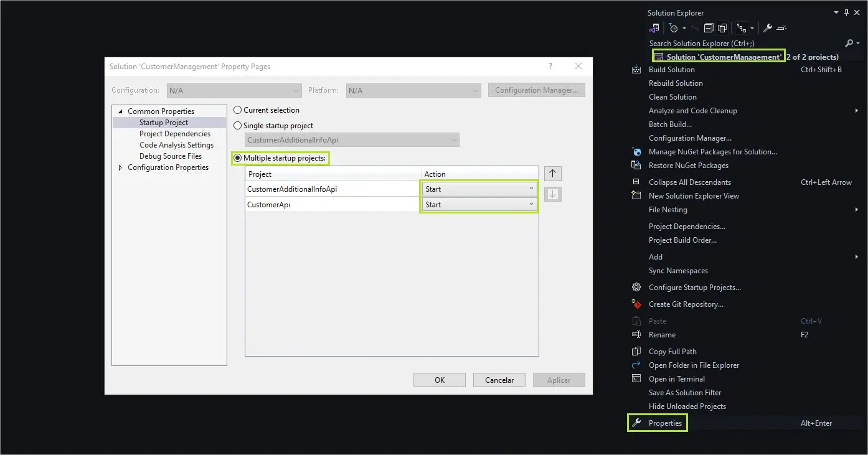Image resolution: width=868 pixels, height=455 pixels.
Task: Click the Show All Files toolbar icon
Action: (x=722, y=28)
